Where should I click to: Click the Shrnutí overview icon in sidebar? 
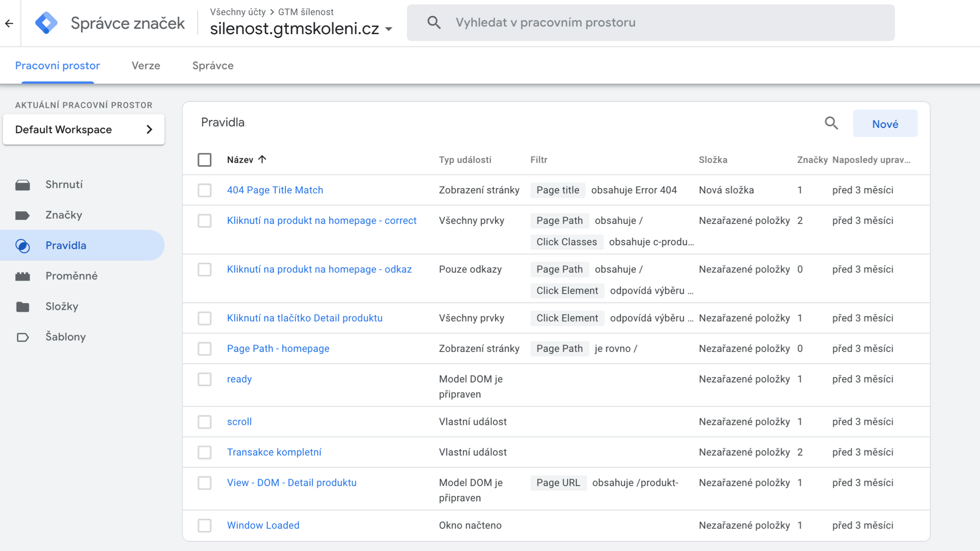[22, 185]
